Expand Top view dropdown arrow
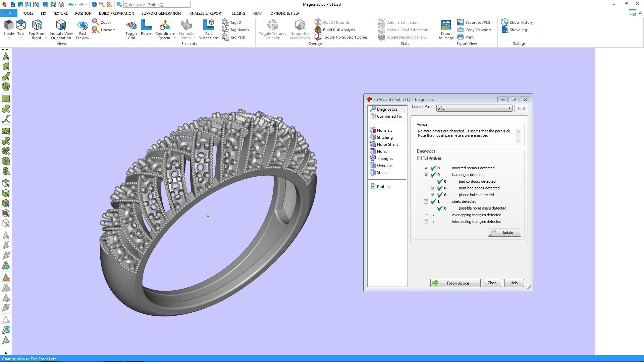 [x=21, y=38]
